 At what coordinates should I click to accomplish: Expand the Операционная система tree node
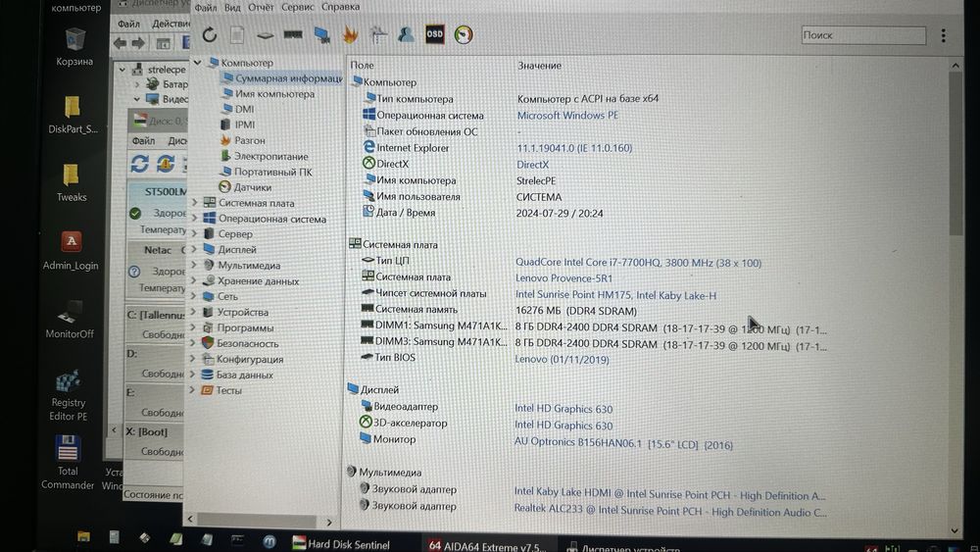tap(194, 219)
